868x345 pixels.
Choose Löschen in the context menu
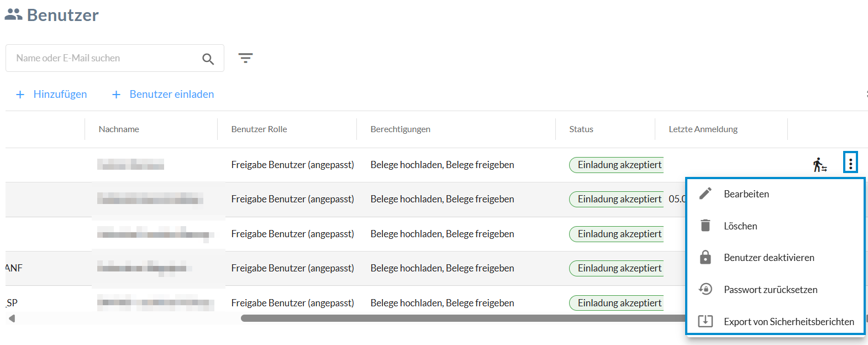point(740,226)
